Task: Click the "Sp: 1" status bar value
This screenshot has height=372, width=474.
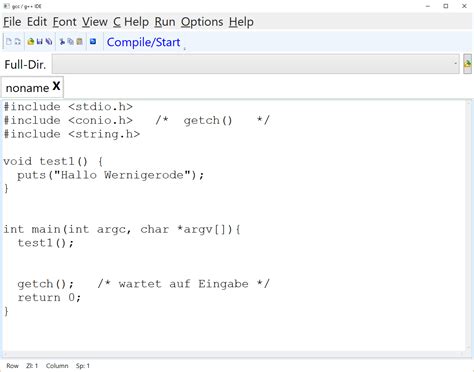Action: tap(83, 366)
